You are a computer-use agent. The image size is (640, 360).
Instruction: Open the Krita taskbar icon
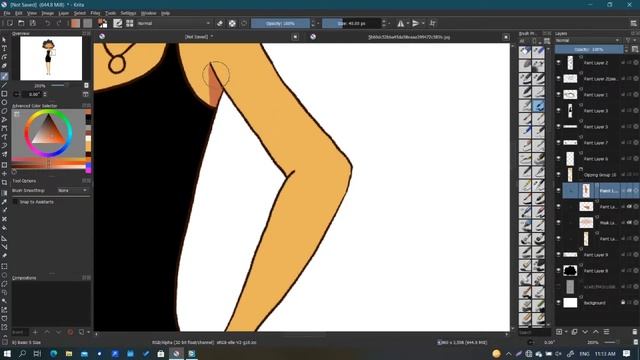176,353
